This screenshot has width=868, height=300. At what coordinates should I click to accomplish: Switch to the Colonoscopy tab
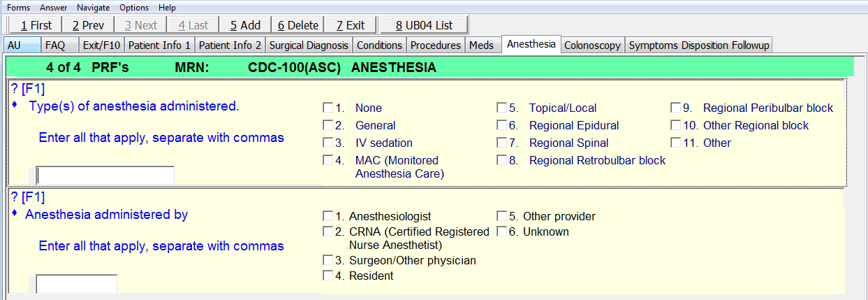click(x=592, y=45)
